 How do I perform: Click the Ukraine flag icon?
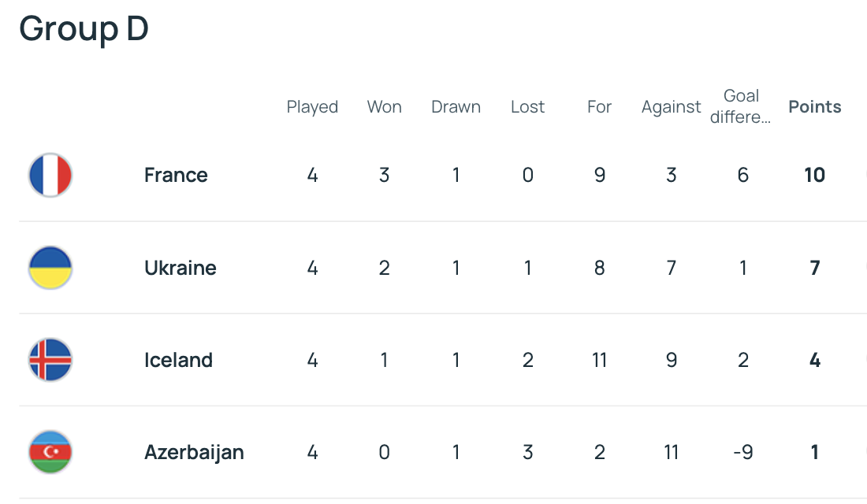50,268
